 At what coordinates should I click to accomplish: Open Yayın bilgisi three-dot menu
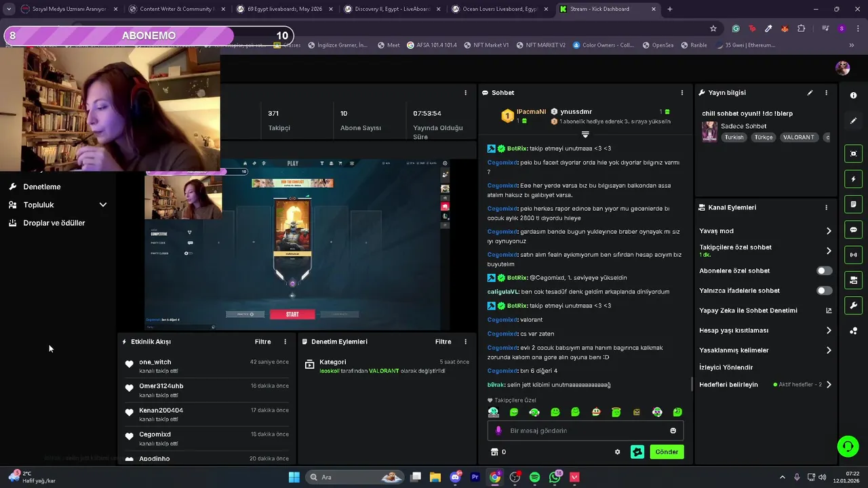(x=826, y=93)
